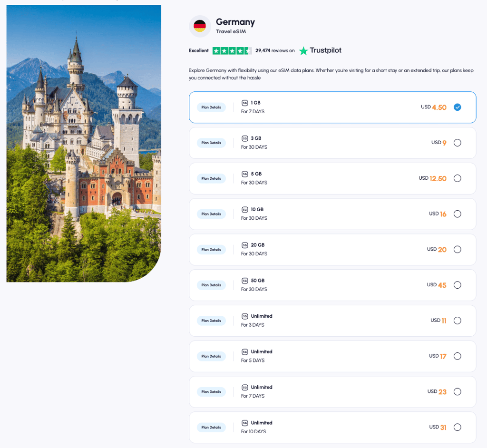This screenshot has width=487, height=448.
Task: Show Plan Details for 5 GB plan
Action: point(211,178)
